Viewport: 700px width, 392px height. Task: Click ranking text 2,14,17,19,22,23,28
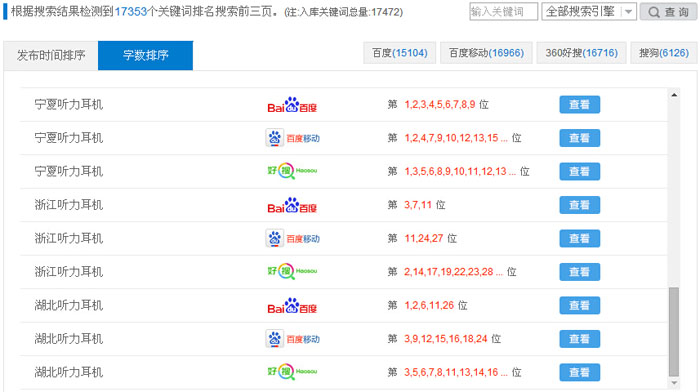point(449,272)
